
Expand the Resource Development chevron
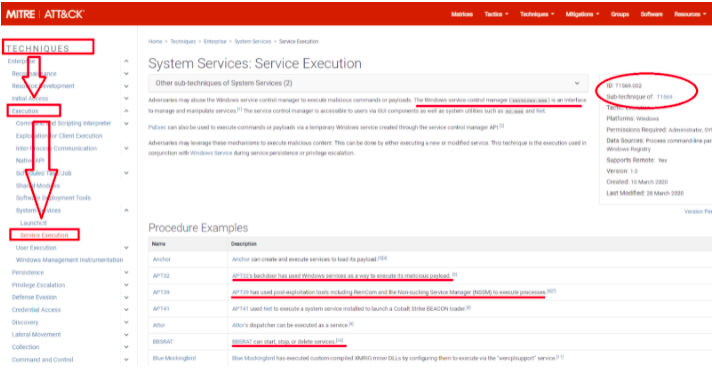pos(126,86)
